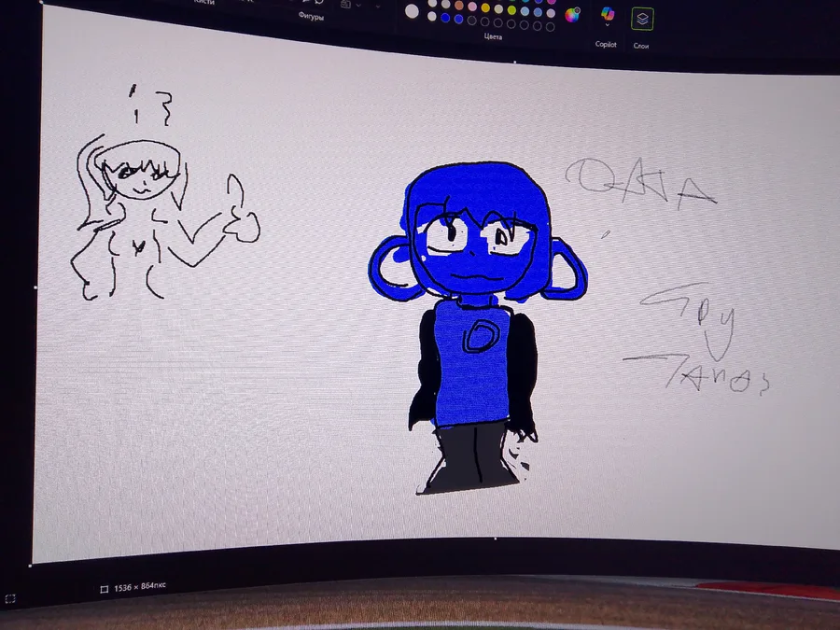
Task: Choose the lime green palette swatch
Action: 511,9
